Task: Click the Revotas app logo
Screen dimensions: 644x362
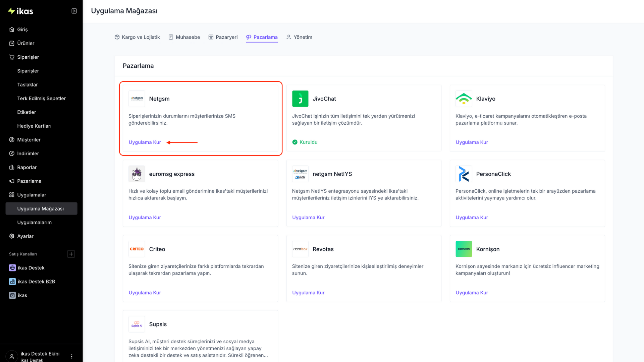Action: click(x=300, y=249)
